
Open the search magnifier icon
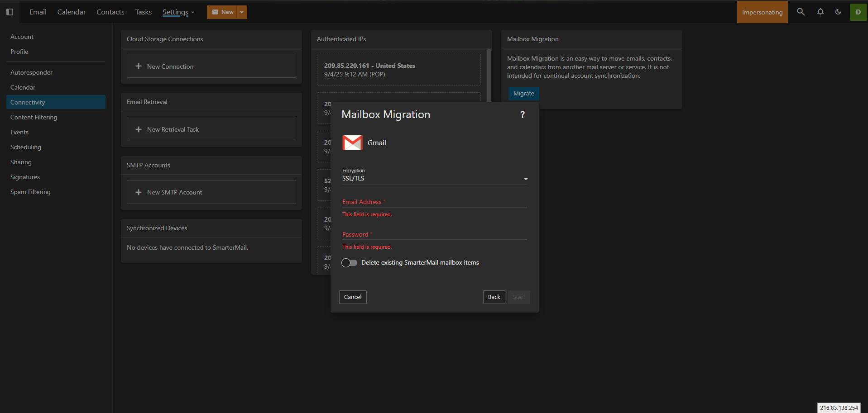801,12
